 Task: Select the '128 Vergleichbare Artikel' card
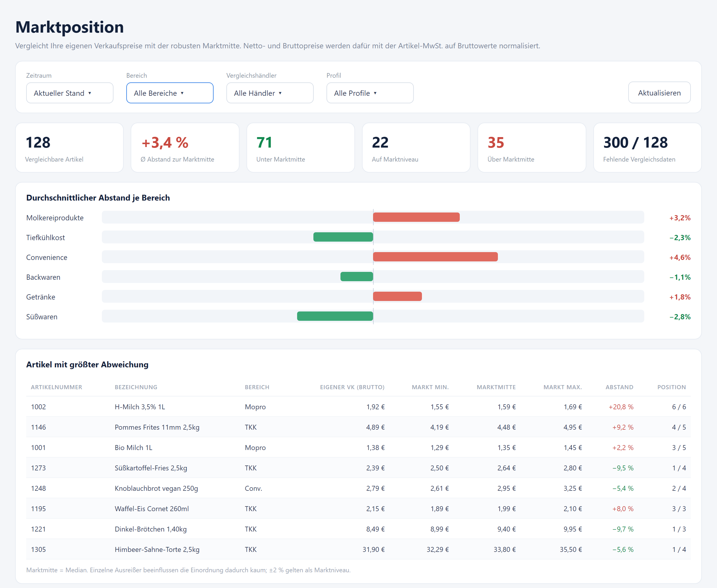tap(69, 148)
